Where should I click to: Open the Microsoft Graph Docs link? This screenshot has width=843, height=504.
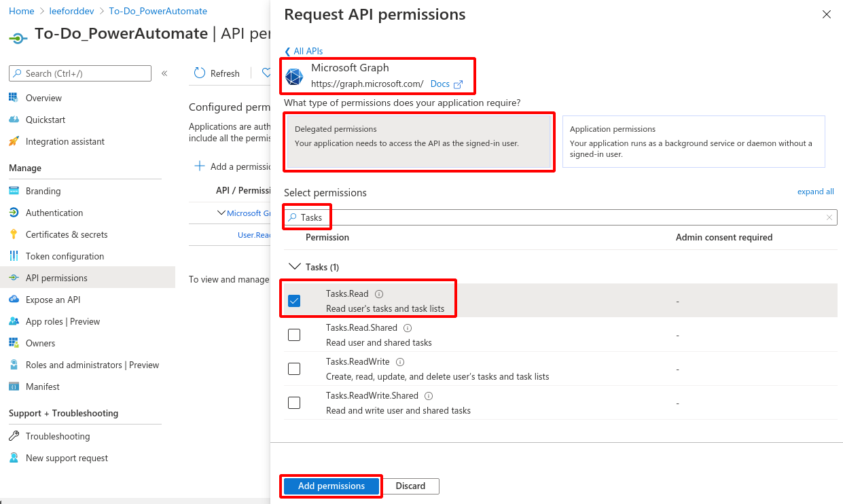point(446,84)
